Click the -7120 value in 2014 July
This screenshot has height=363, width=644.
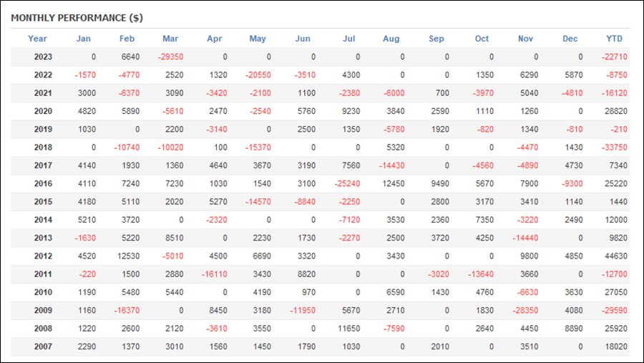pyautogui.click(x=349, y=220)
